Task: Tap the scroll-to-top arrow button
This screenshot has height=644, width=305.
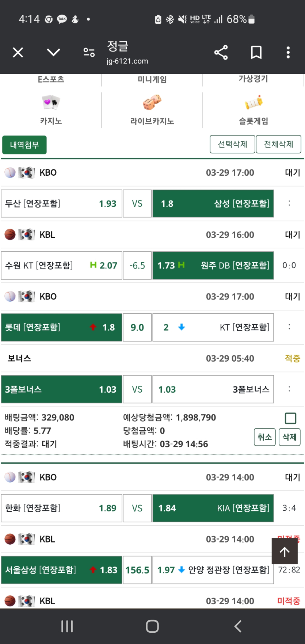Action: tap(285, 551)
